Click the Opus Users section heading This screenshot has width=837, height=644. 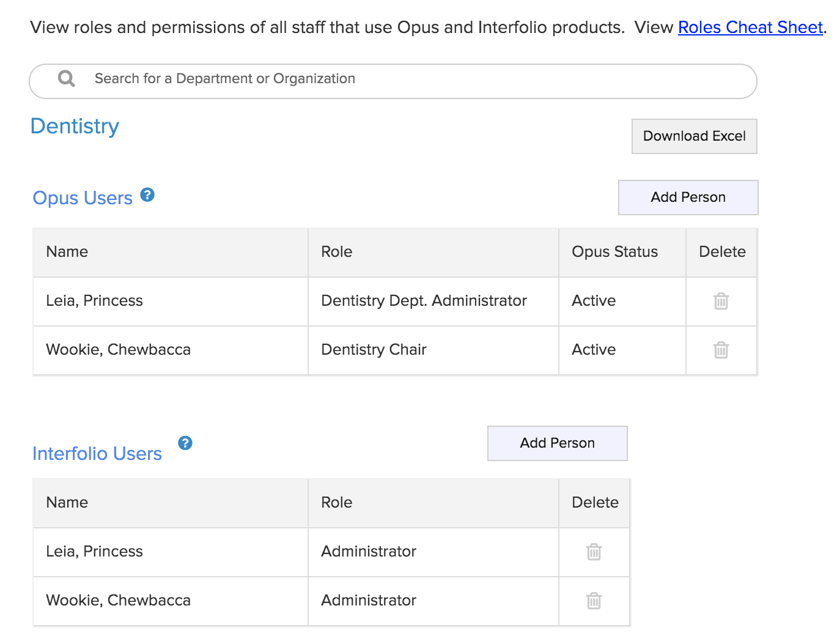[x=83, y=198]
